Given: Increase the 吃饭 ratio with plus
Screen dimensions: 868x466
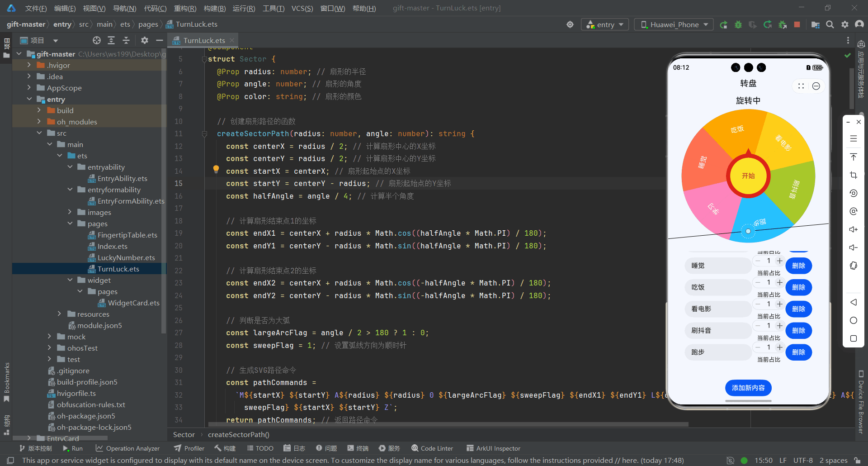Looking at the screenshot, I should 780,282.
